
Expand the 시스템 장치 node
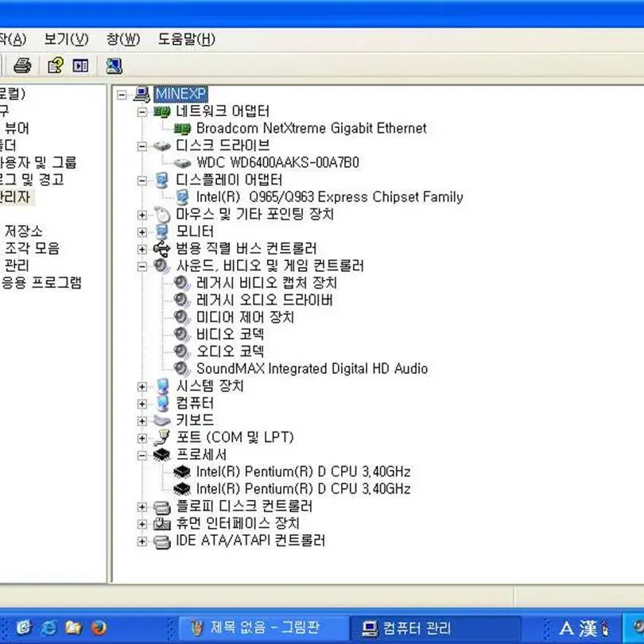[142, 386]
